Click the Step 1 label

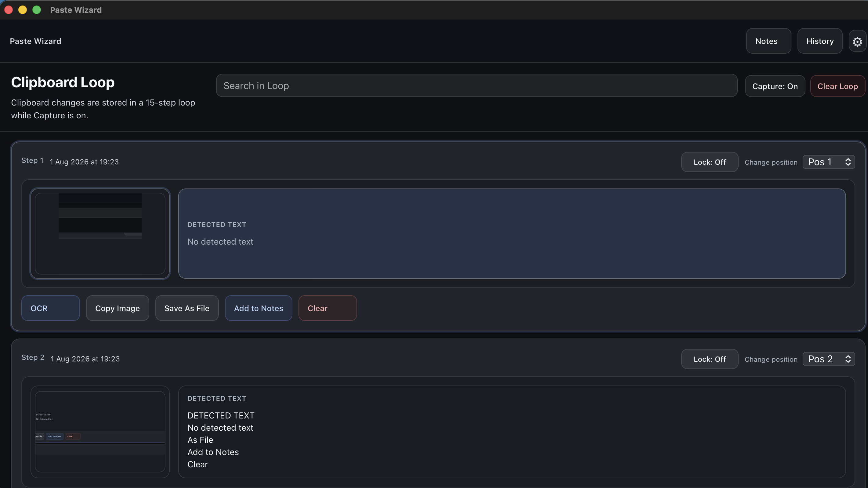(x=32, y=161)
